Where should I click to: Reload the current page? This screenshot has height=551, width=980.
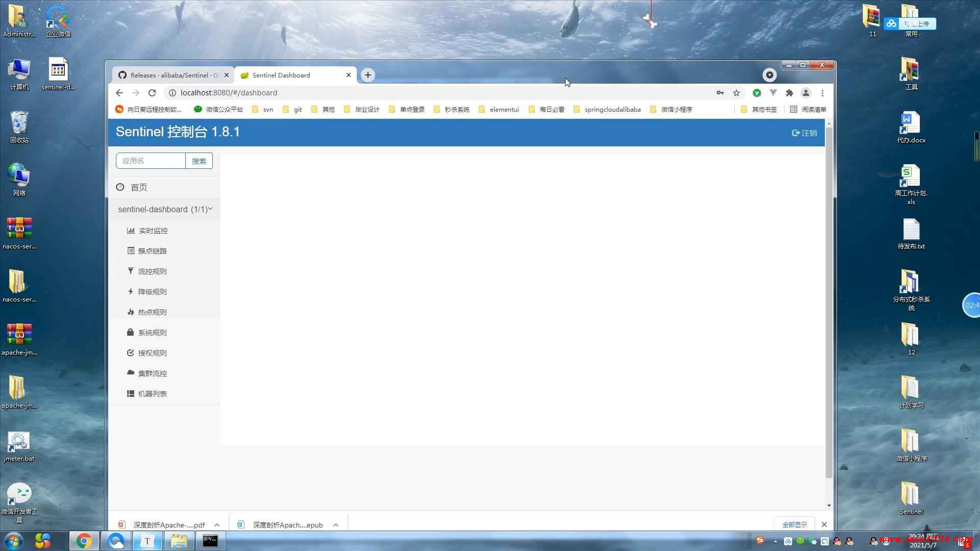(152, 93)
